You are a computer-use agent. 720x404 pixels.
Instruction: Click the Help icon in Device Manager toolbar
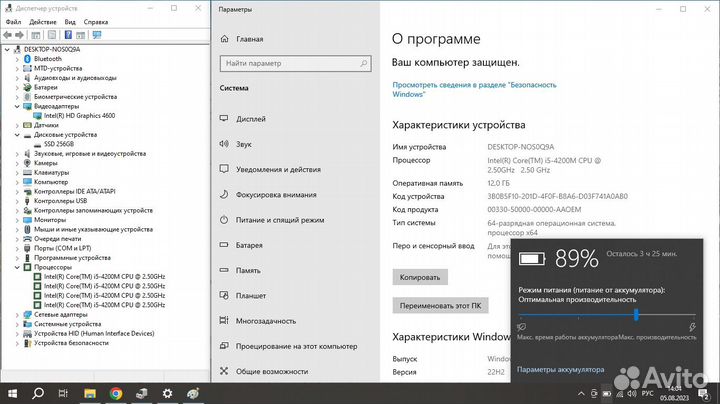coord(68,35)
